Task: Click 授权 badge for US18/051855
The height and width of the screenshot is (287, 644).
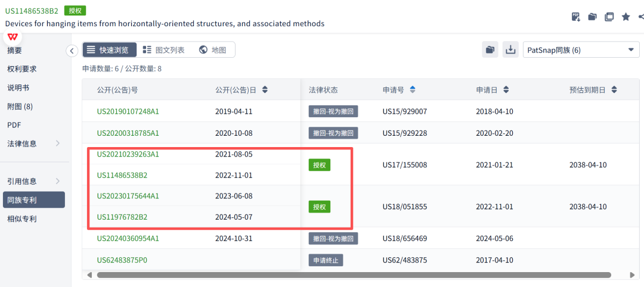Action: (x=320, y=207)
